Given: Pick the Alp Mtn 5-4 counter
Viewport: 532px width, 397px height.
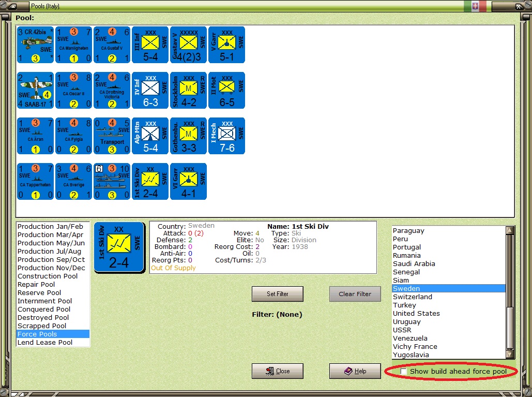Looking at the screenshot, I should coord(150,136).
